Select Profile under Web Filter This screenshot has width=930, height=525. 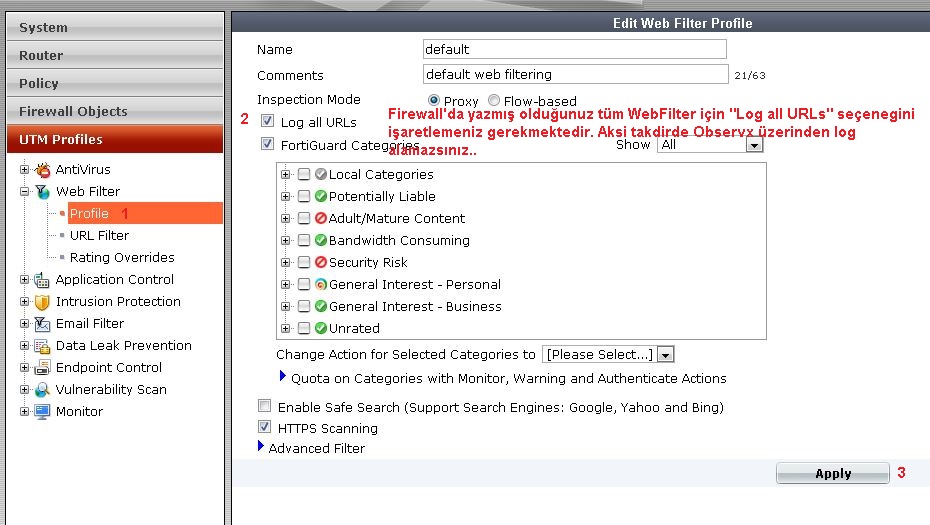145,213
